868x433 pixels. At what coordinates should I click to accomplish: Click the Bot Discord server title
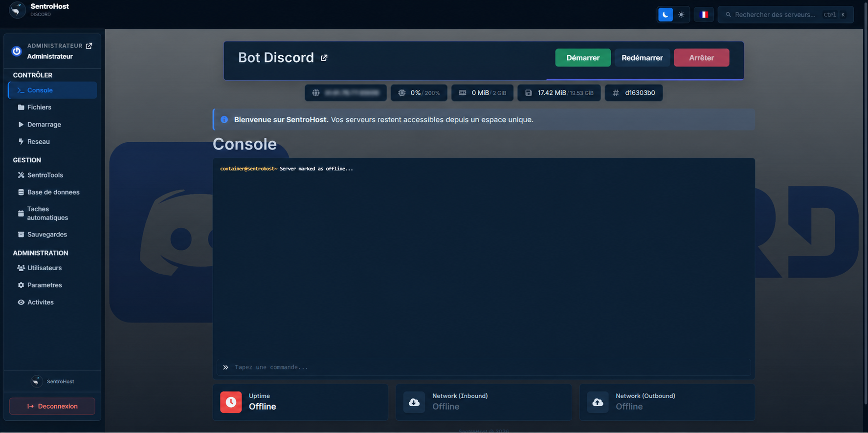point(276,58)
